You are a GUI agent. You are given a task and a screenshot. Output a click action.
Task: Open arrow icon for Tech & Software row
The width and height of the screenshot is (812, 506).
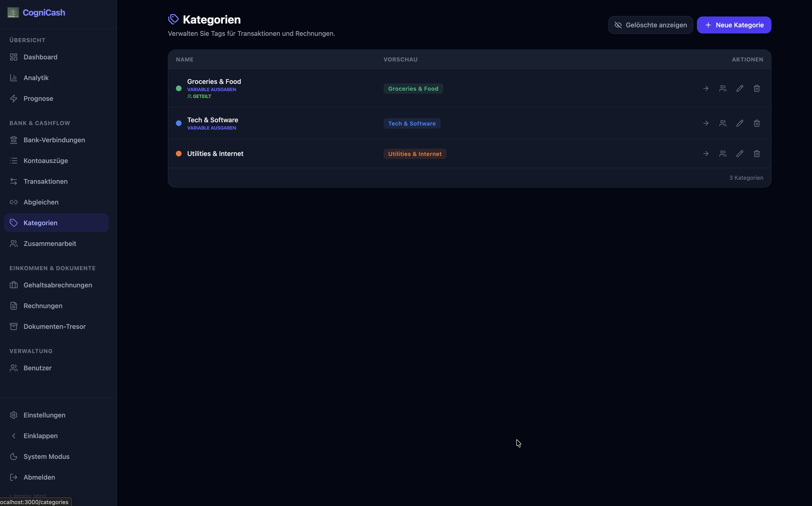(x=706, y=123)
